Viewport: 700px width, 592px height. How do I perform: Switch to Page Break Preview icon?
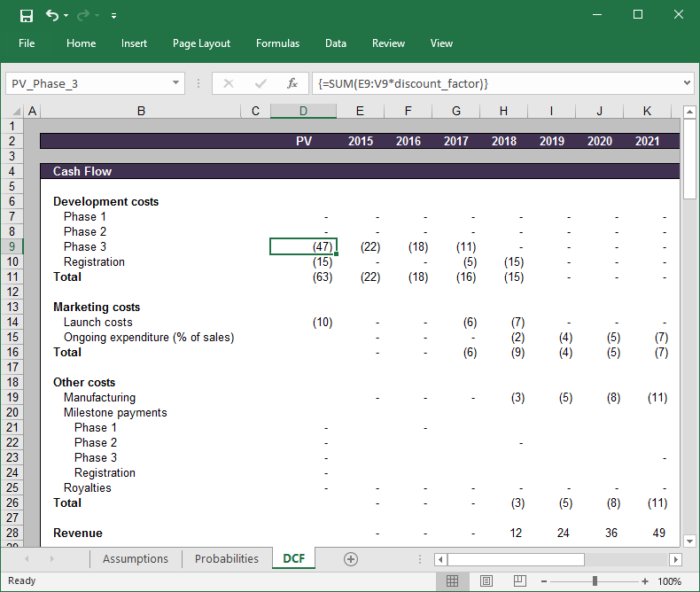[x=519, y=581]
